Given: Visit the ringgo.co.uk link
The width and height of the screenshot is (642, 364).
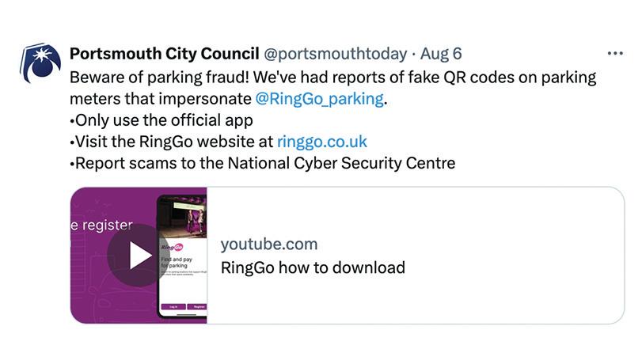Looking at the screenshot, I should pyautogui.click(x=321, y=142).
